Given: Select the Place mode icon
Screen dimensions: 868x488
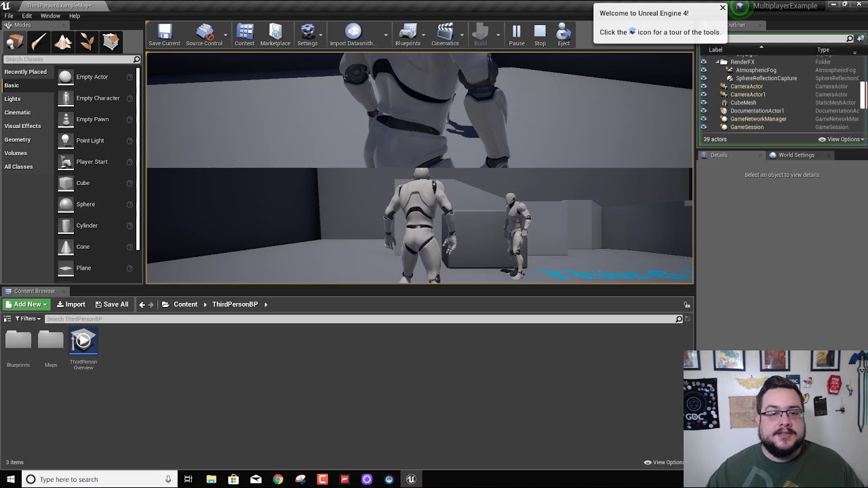Looking at the screenshot, I should [14, 42].
